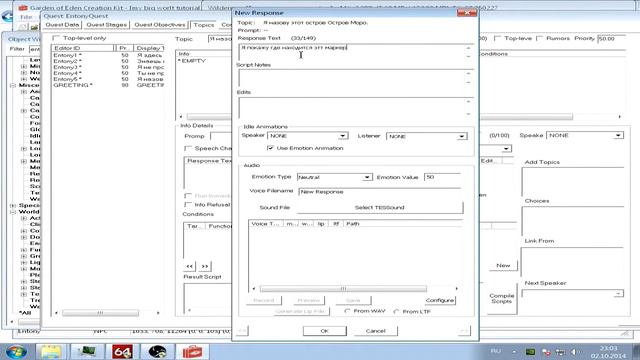Click the Priority field showing 50.00
The width and height of the screenshot is (640, 360).
point(611,38)
